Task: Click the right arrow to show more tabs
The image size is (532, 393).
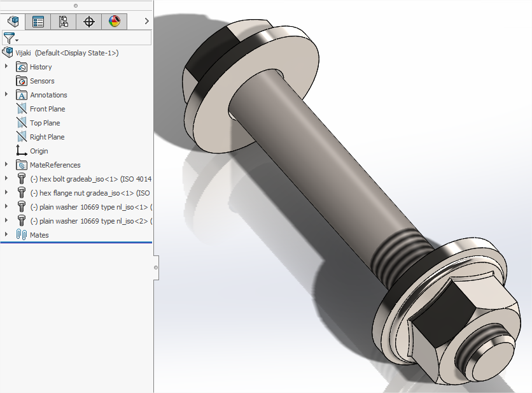Action: pos(147,22)
